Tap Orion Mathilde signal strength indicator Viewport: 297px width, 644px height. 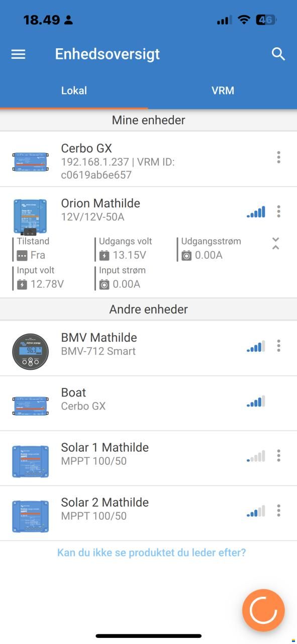[x=256, y=212]
